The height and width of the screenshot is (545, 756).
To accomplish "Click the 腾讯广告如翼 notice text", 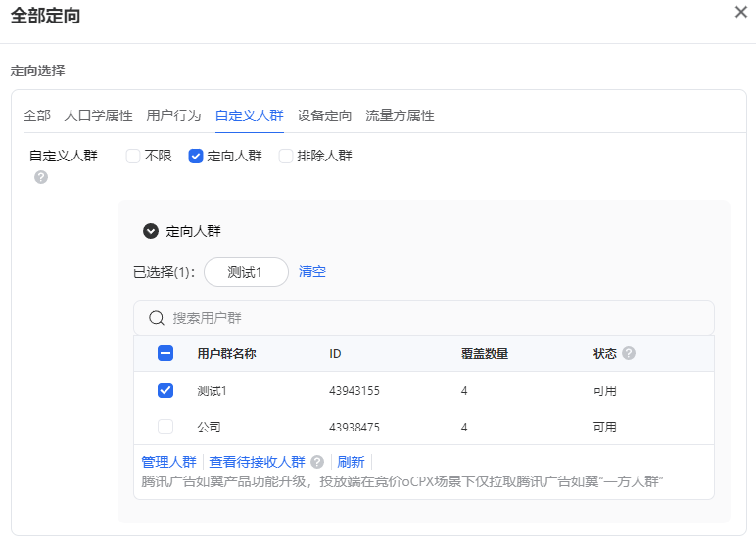I will click(402, 481).
